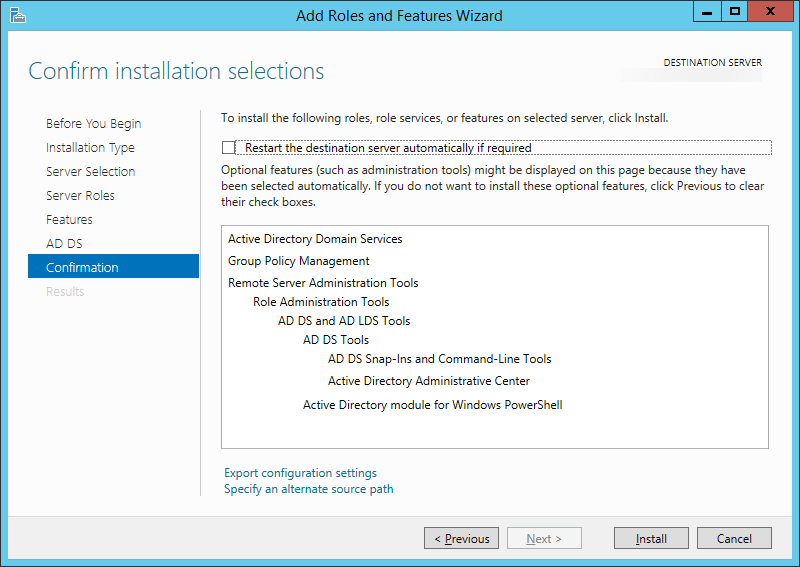This screenshot has width=800, height=567.
Task: Switch to the Server Selection step
Action: point(90,171)
